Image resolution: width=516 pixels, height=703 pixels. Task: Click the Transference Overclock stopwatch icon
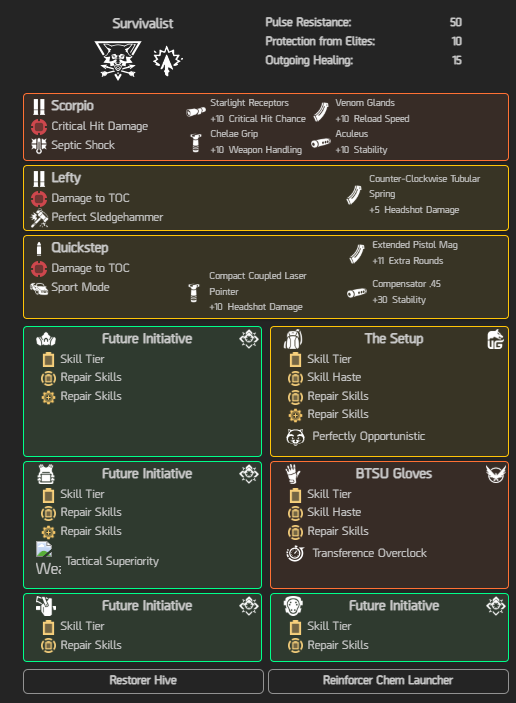point(295,554)
